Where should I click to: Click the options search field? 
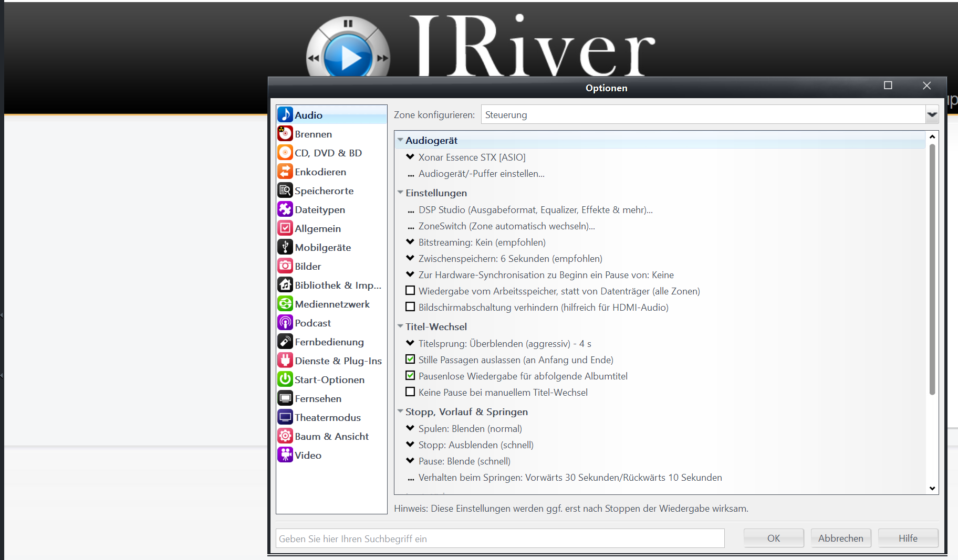(500, 538)
